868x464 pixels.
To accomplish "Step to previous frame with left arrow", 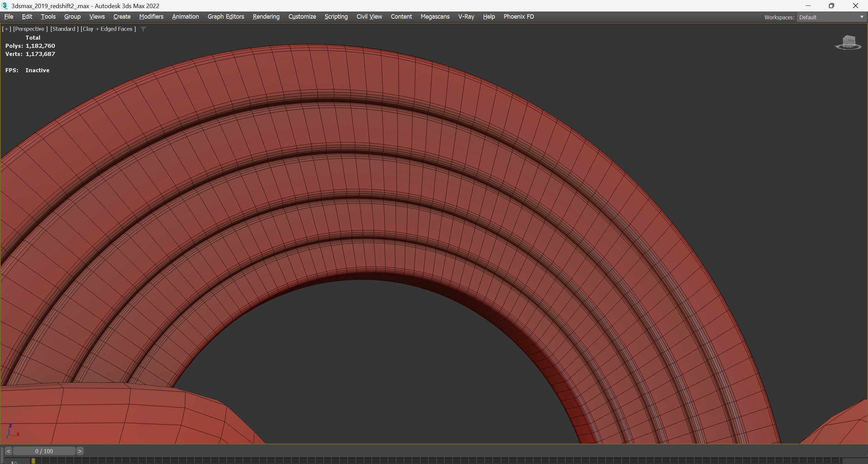I will [x=8, y=451].
